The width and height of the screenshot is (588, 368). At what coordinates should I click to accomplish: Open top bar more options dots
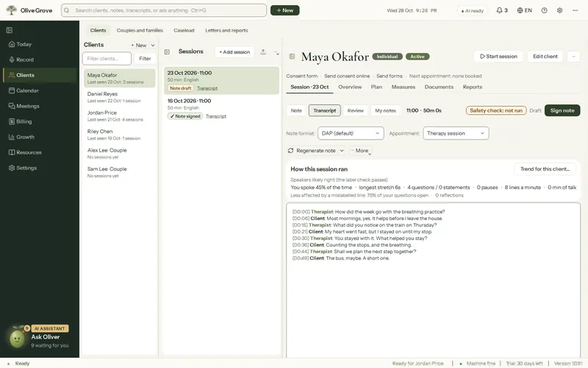[576, 10]
